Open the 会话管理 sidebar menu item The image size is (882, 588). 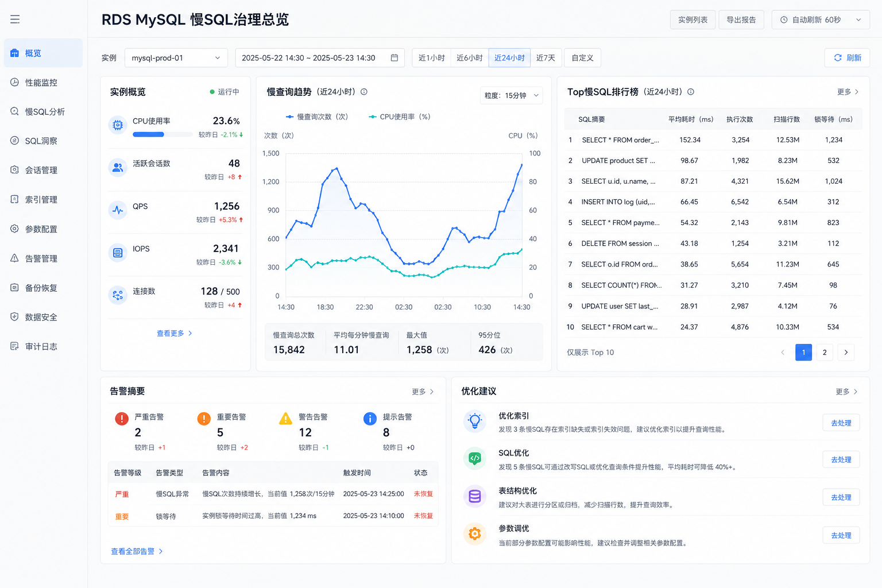(x=43, y=170)
